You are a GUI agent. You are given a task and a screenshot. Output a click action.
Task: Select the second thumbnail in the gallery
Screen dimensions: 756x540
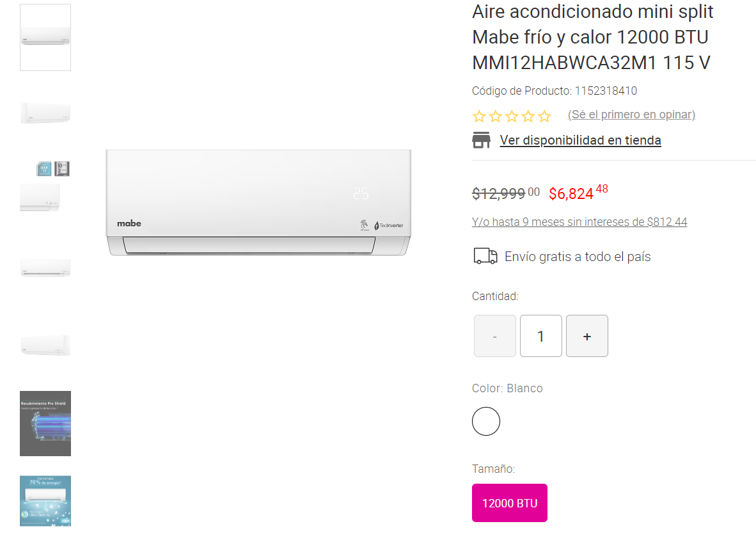pos(45,113)
